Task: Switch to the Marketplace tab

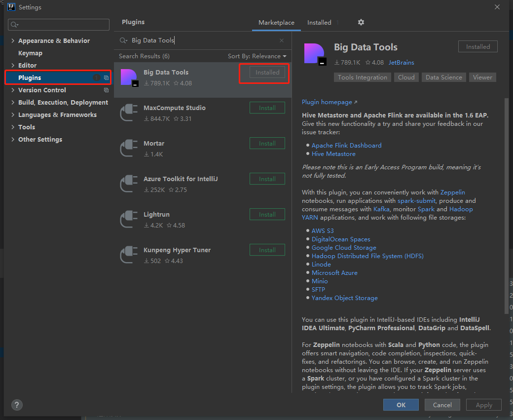Action: (x=276, y=23)
